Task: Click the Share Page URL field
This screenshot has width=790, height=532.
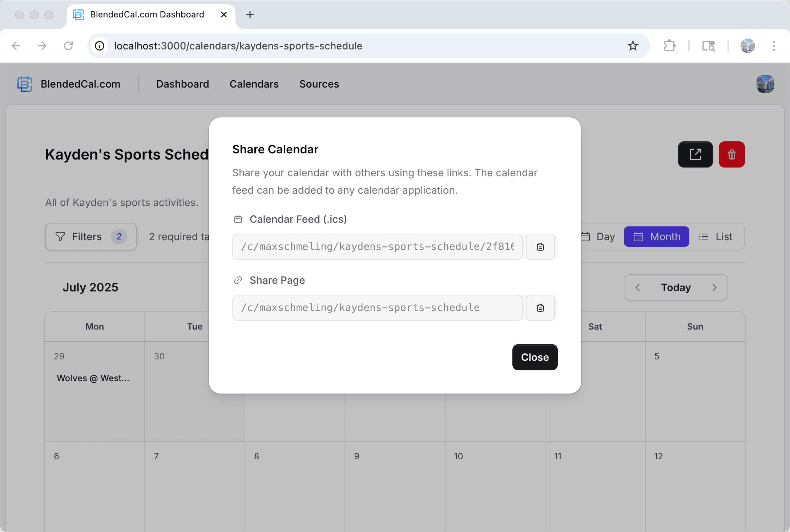Action: [x=377, y=308]
